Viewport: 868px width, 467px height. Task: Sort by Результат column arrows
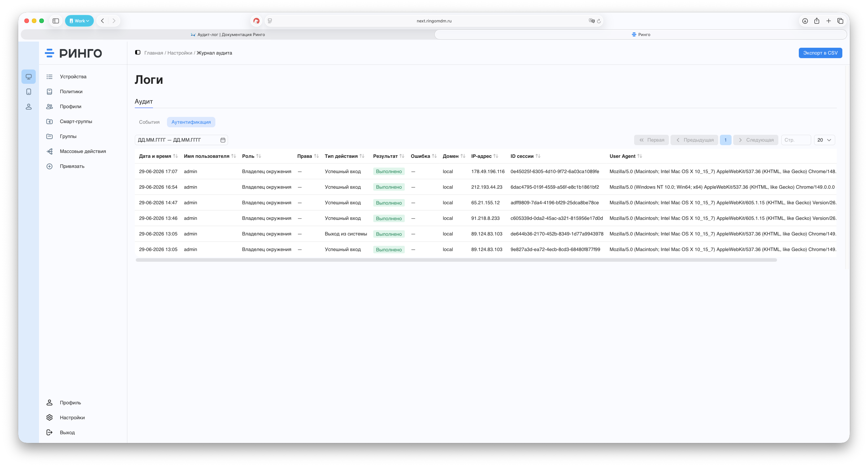(x=402, y=156)
